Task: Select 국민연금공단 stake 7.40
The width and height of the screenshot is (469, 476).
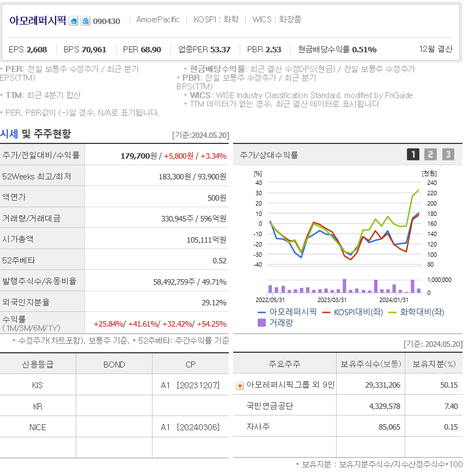Action: point(451,406)
